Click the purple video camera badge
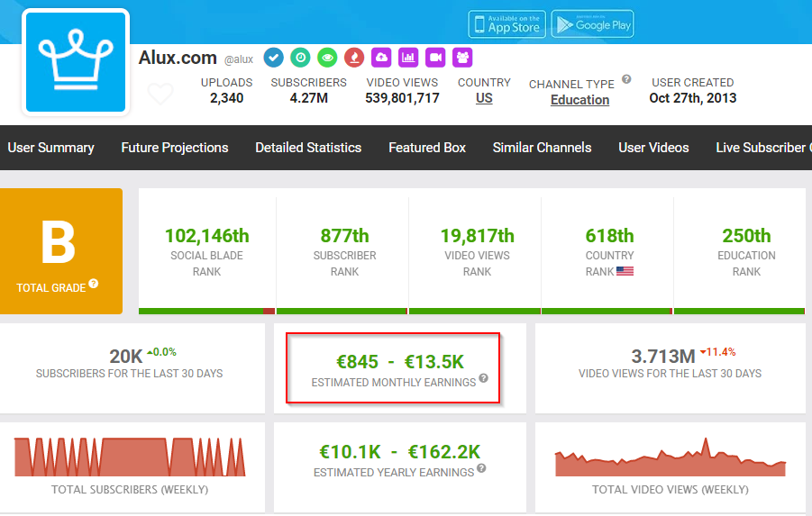 pyautogui.click(x=435, y=58)
